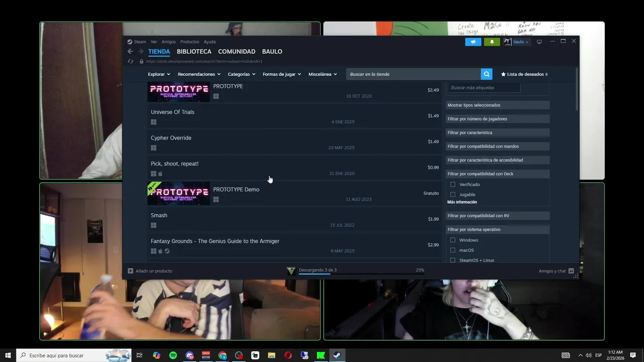Open the PROTOTYPE Demo thumbnail
Image resolution: width=644 pixels, height=362 pixels.
(x=179, y=193)
